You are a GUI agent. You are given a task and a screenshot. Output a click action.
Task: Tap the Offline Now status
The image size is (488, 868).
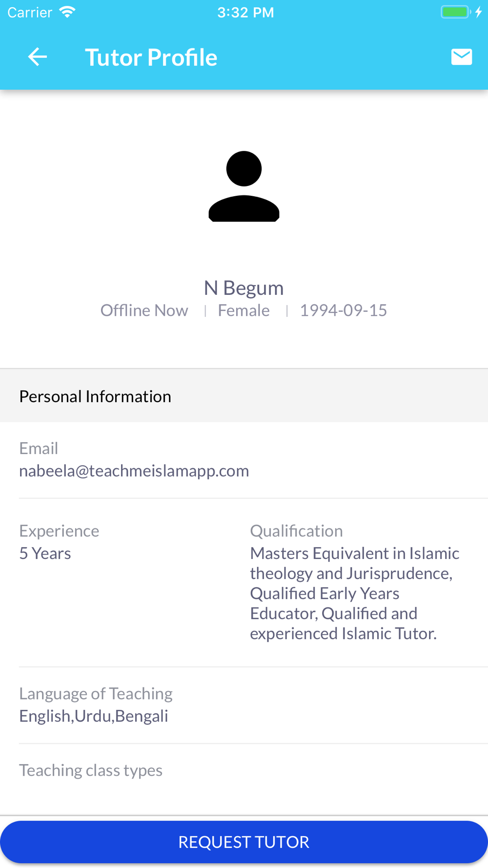(144, 310)
